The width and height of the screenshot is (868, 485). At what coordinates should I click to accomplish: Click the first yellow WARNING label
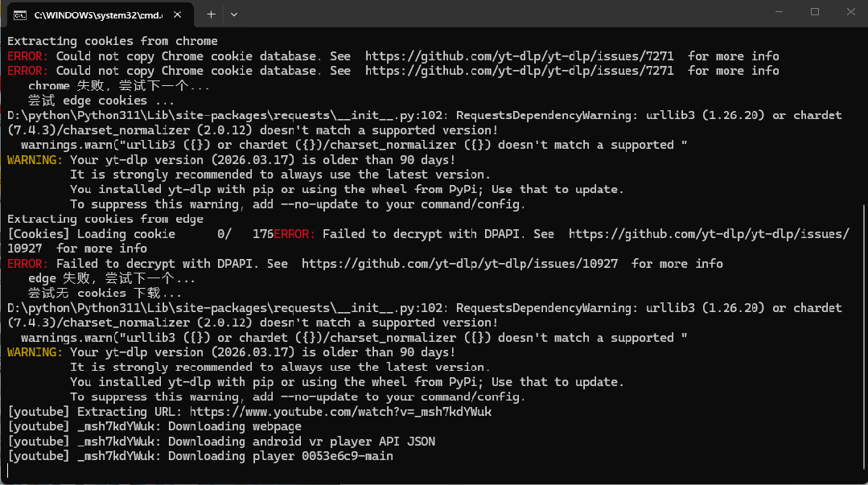35,160
